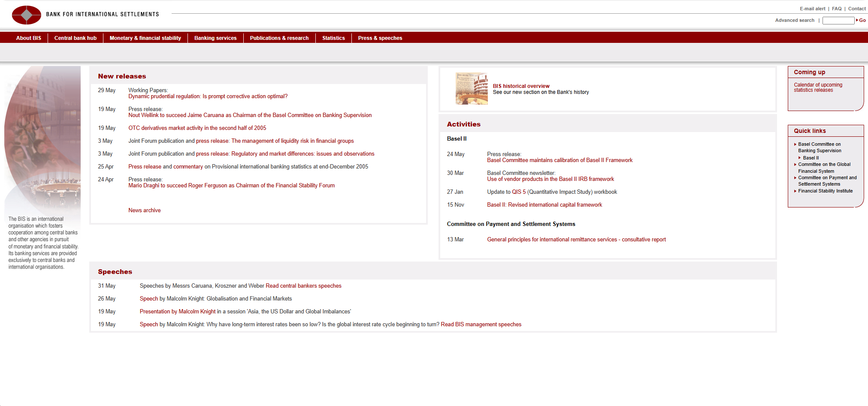Open the FAQ link
Image resolution: width=868 pixels, height=406 pixels.
[x=837, y=9]
